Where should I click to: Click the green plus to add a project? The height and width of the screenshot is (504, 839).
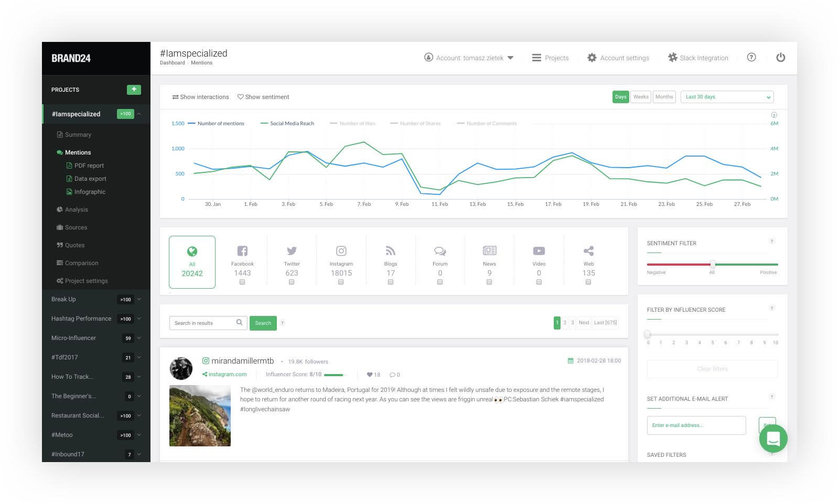(134, 90)
